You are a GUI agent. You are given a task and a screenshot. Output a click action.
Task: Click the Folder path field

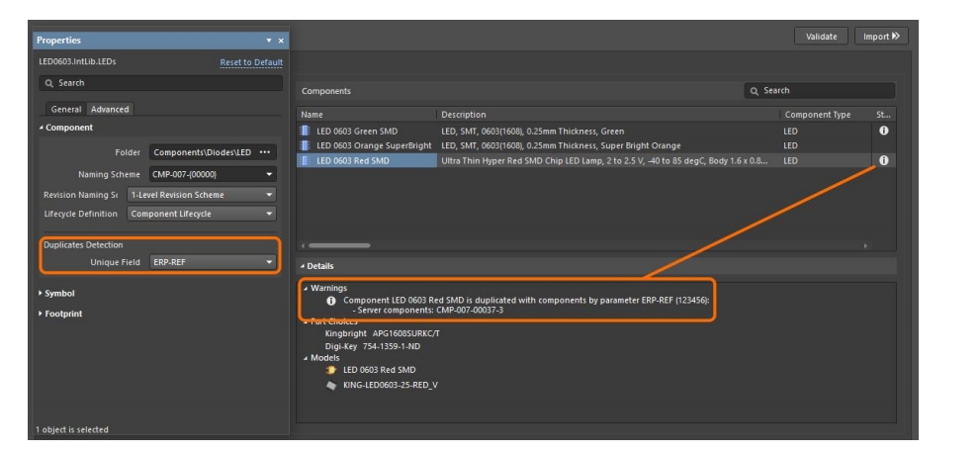click(x=202, y=152)
